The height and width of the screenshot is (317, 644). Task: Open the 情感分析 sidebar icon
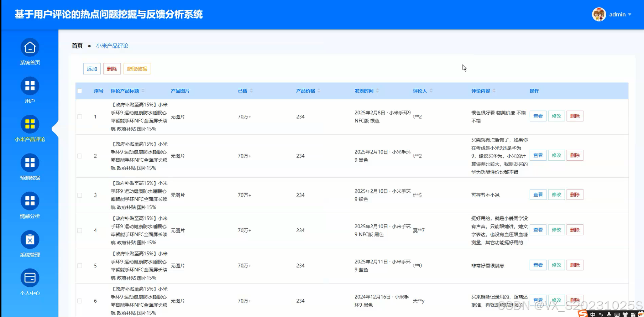[30, 201]
